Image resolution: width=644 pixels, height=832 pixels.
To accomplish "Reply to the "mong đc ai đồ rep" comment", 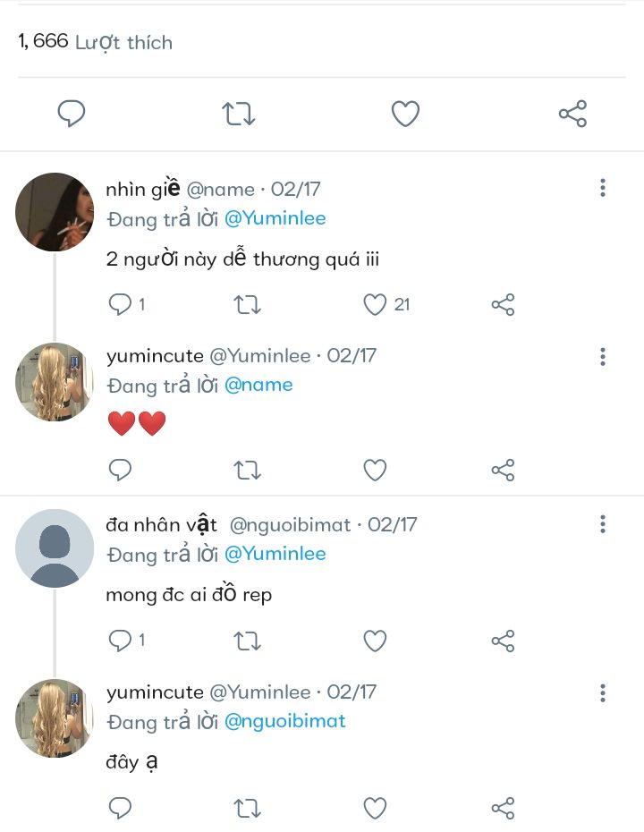I will [120, 641].
